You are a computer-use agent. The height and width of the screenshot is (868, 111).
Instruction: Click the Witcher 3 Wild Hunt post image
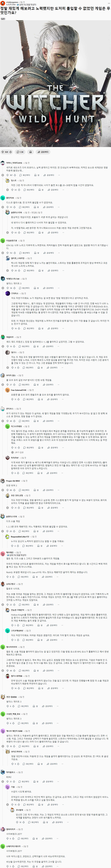(56, 84)
